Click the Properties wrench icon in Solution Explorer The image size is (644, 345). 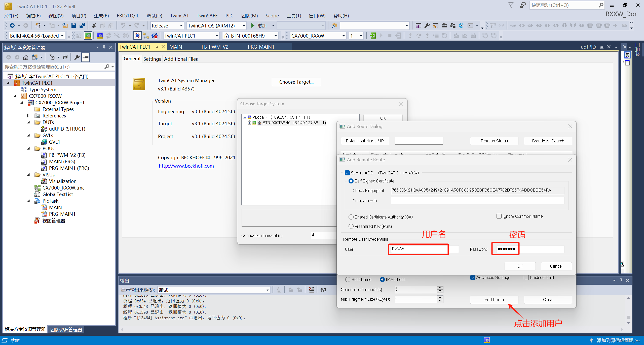(77, 57)
